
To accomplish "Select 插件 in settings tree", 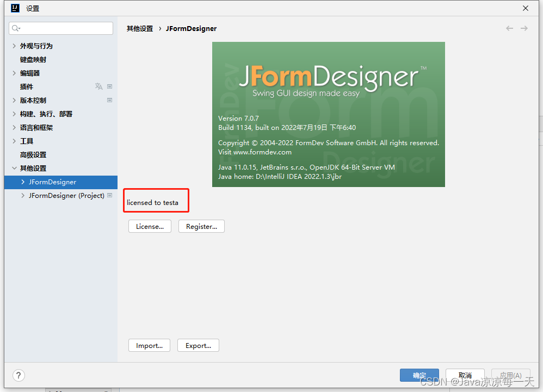I will (x=27, y=86).
